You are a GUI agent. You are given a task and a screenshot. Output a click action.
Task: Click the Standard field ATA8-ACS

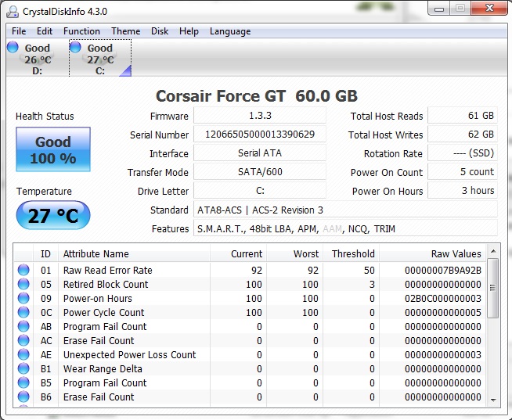coord(345,210)
